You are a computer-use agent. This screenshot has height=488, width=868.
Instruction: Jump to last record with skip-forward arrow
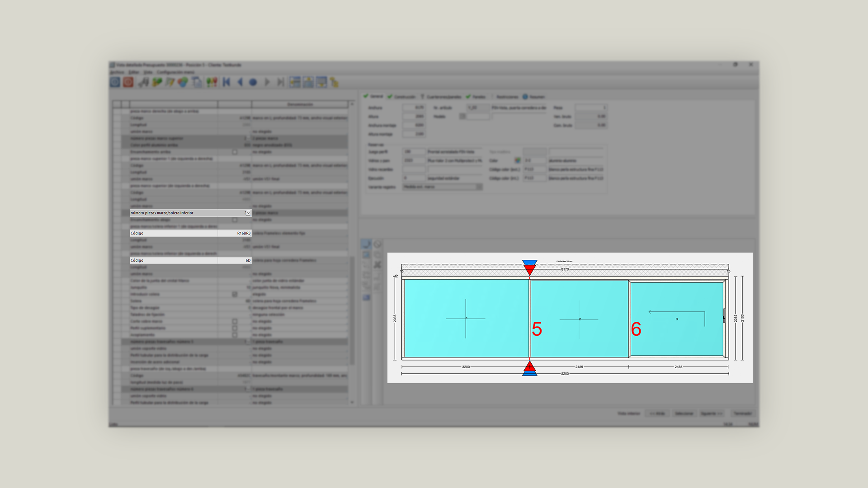pos(281,82)
